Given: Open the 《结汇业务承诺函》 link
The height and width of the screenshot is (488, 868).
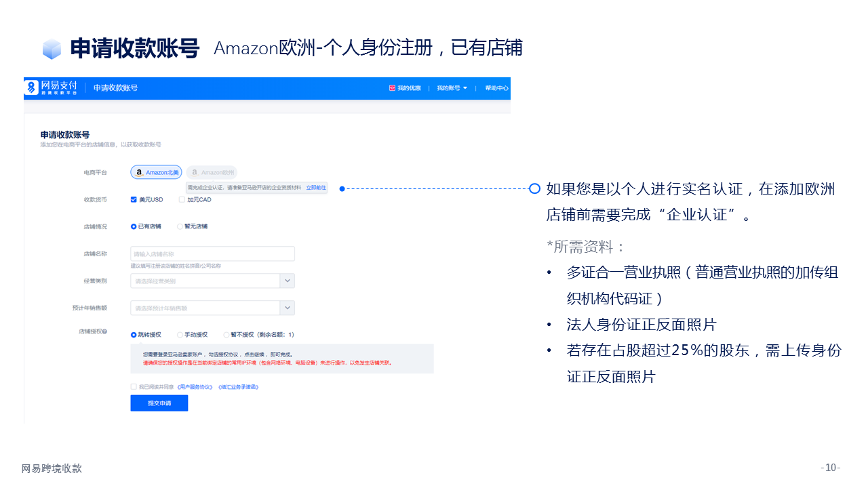Looking at the screenshot, I should pos(238,387).
